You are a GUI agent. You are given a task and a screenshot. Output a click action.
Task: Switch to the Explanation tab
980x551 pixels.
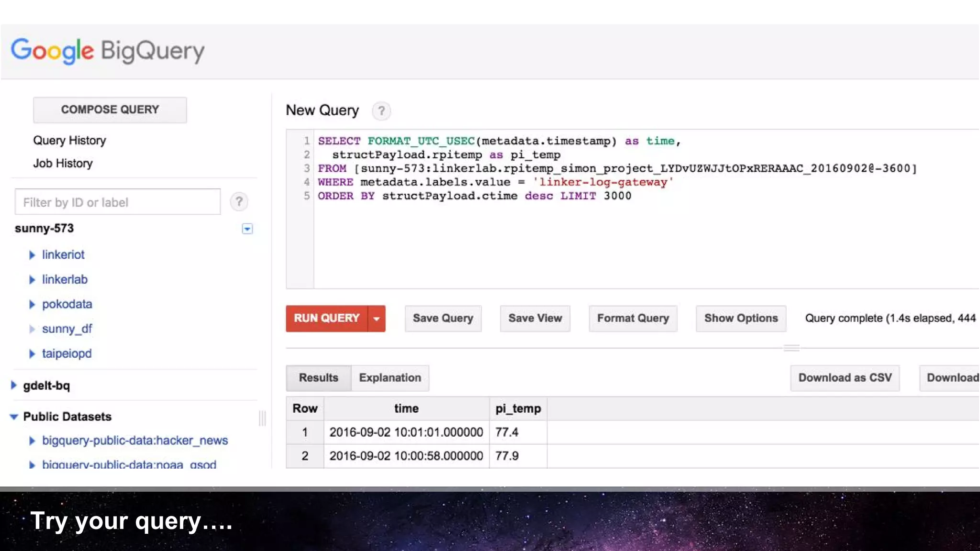coord(390,378)
